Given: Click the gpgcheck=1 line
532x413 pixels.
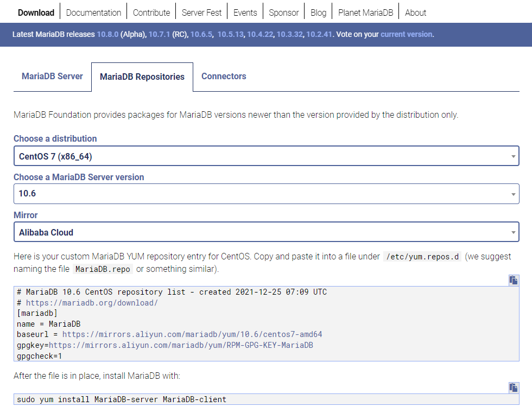Looking at the screenshot, I should [39, 356].
